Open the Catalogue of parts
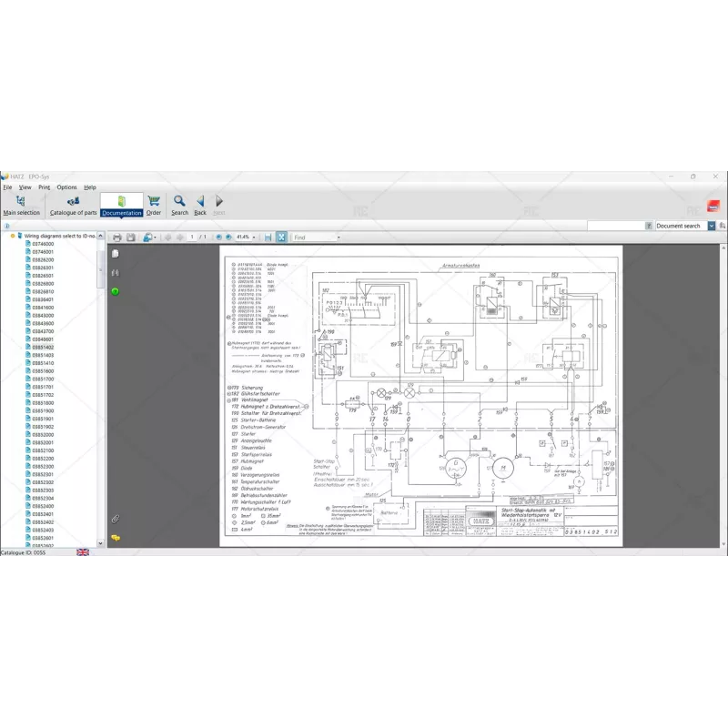Screen dimensions: 728x728 (73, 204)
